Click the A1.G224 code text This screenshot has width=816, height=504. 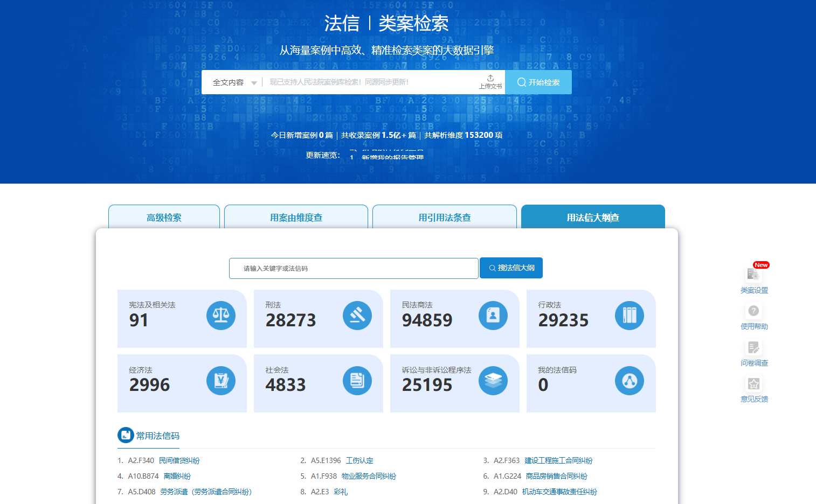[508, 476]
